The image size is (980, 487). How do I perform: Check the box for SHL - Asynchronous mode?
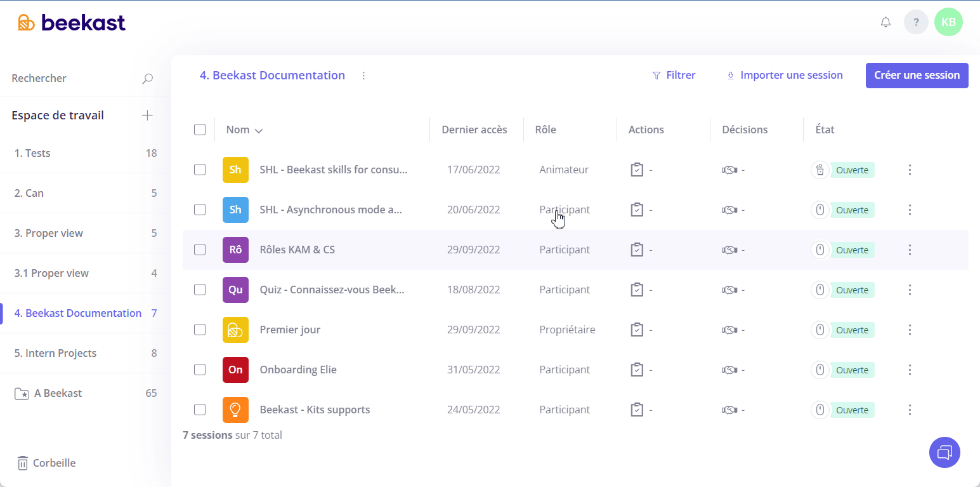tap(200, 210)
